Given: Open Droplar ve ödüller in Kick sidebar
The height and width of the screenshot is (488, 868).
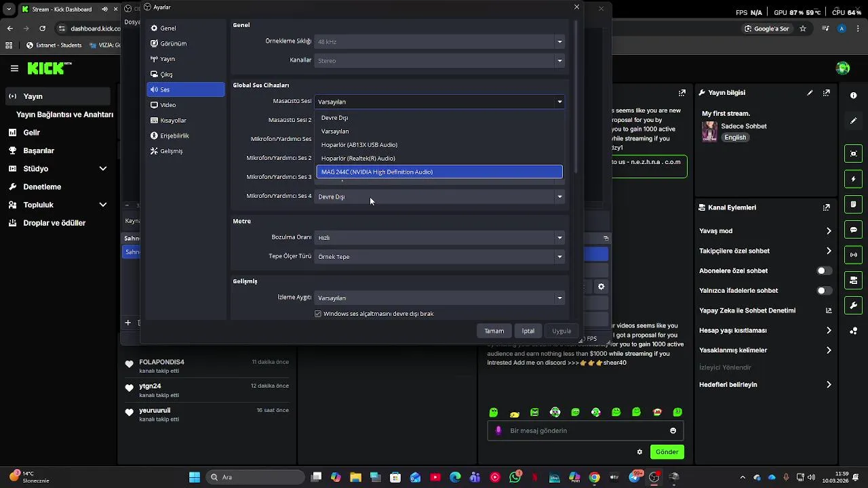Looking at the screenshot, I should (58, 223).
